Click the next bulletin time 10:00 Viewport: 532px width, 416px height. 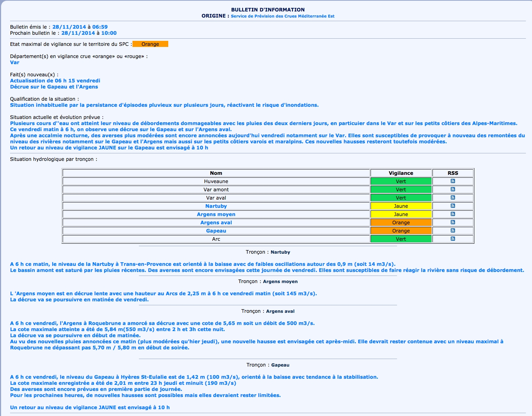pyautogui.click(x=109, y=33)
